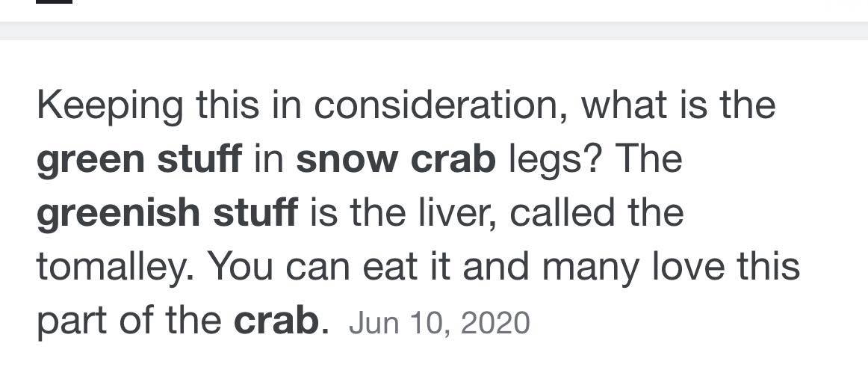Viewport: 868px width, 382px height.
Task: Click the words 'part of the'
Action: pyautogui.click(x=129, y=322)
